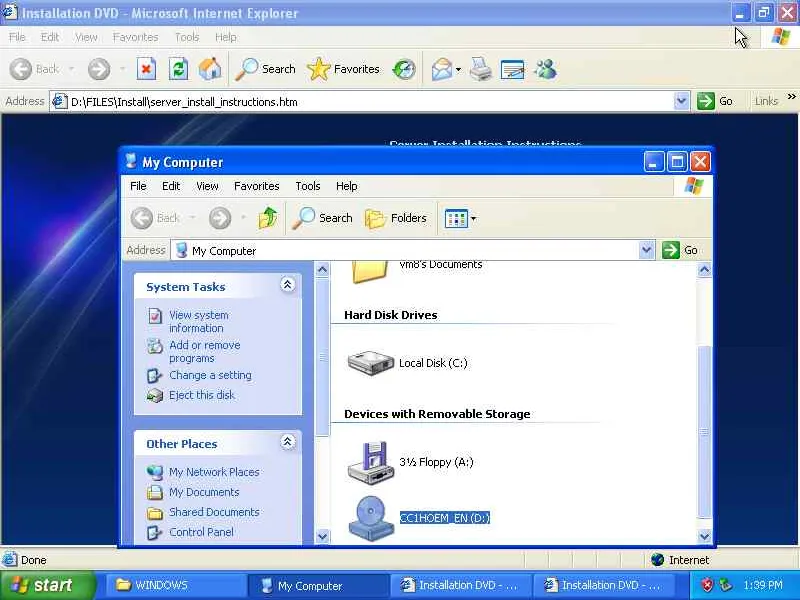Click the Edit page icon in Internet Explorer
800x600 pixels.
(x=512, y=69)
